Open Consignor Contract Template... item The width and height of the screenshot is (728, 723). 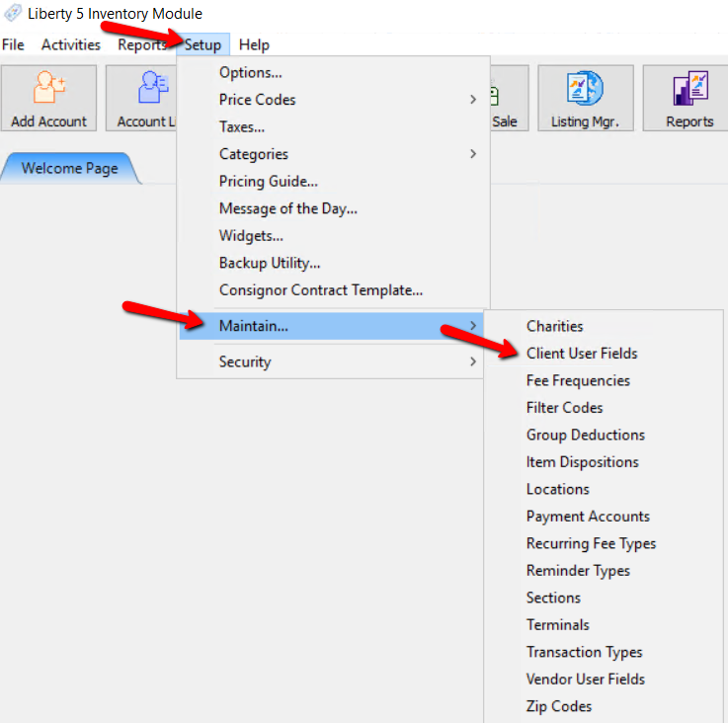tap(333, 289)
